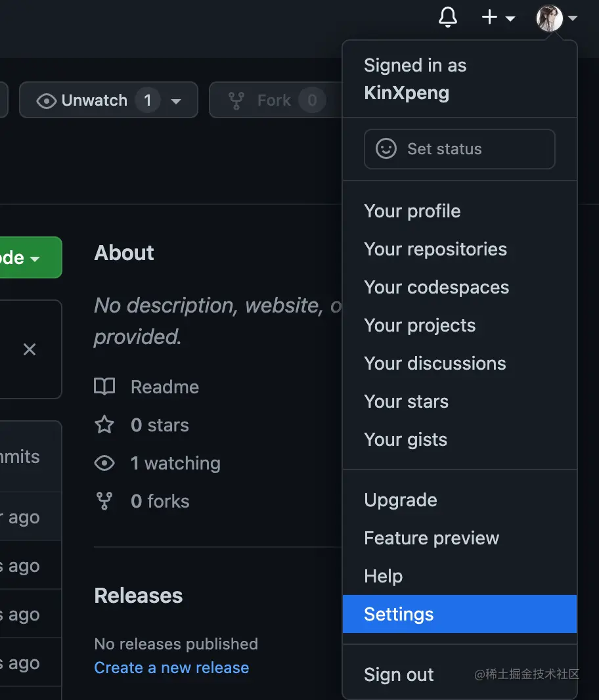Click the smiley icon in Set status
Viewport: 599px width, 700px height.
(x=386, y=149)
